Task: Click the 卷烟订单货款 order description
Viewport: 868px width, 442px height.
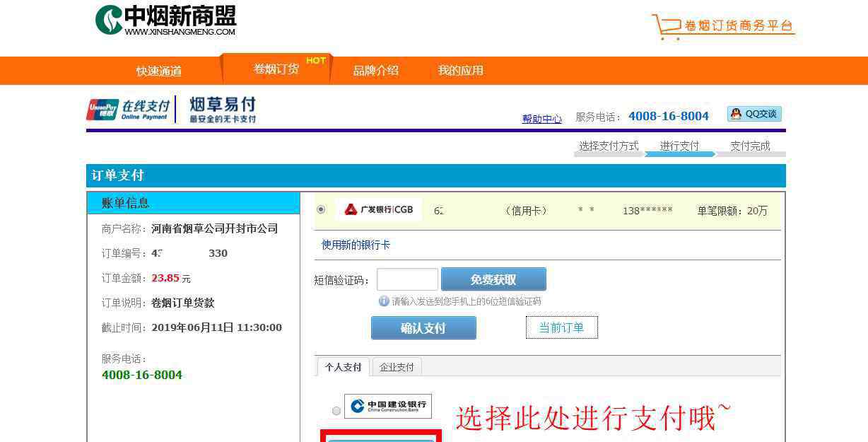Action: [x=183, y=303]
